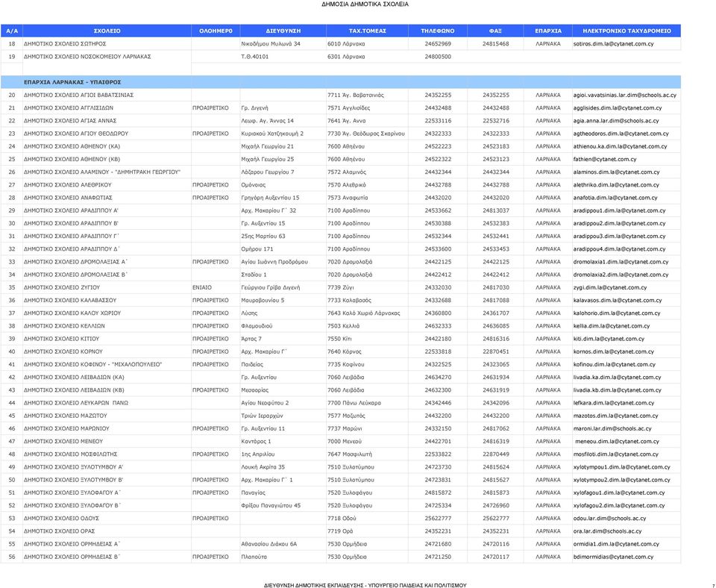Image resolution: width=716 pixels, height=588 pixels.
Task: Click the ΟΛΟΗΜΕΡΟ column header
Action: (x=216, y=31)
